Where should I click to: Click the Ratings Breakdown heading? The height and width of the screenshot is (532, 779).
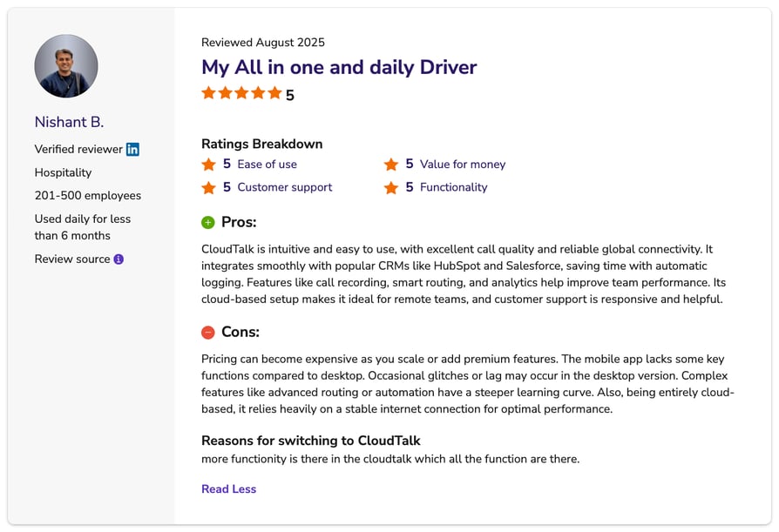coord(261,144)
